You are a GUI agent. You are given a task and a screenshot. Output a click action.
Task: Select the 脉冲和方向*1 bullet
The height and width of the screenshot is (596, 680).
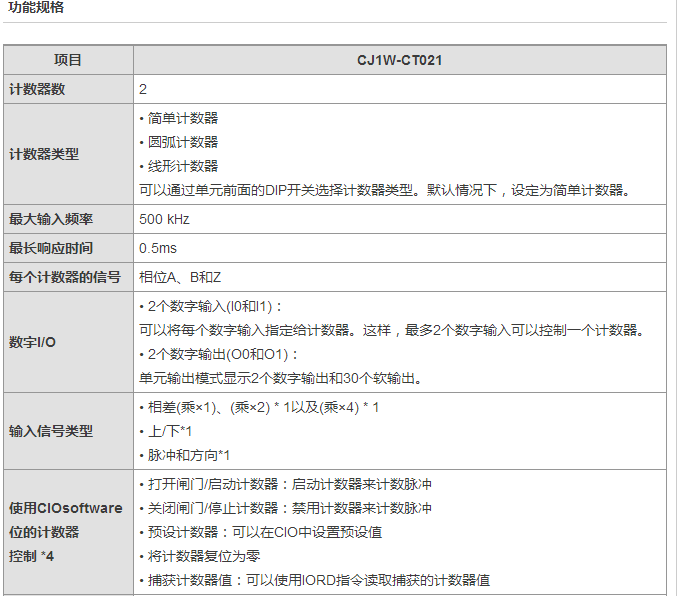click(x=185, y=455)
